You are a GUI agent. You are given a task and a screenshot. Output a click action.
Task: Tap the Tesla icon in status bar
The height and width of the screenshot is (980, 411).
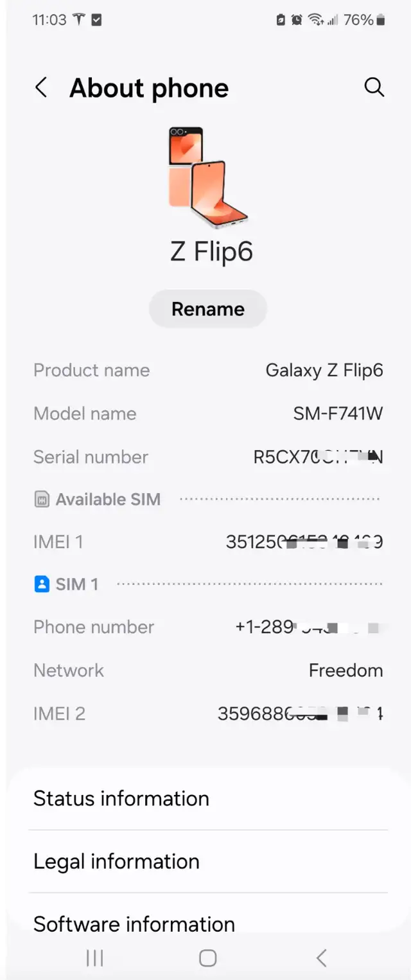pos(78,20)
